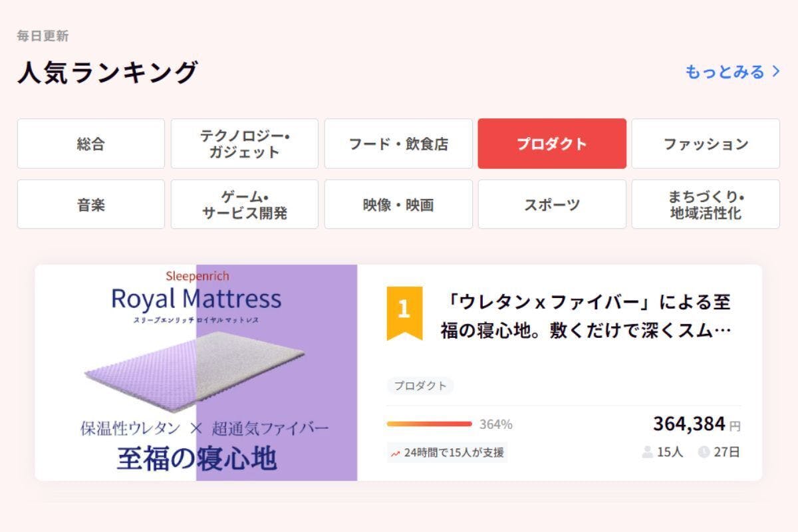
Task: View the スポーツ ranking tab
Action: [552, 205]
